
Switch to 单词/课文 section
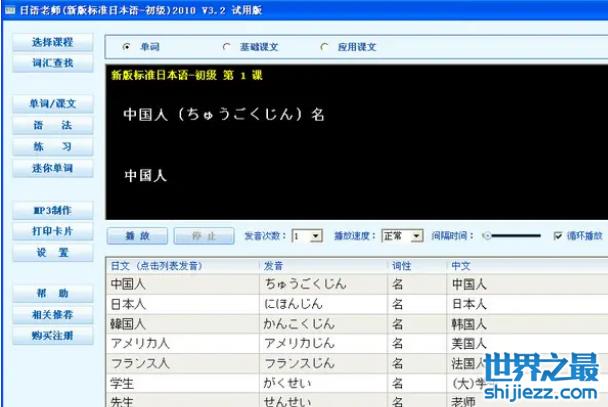[x=52, y=105]
